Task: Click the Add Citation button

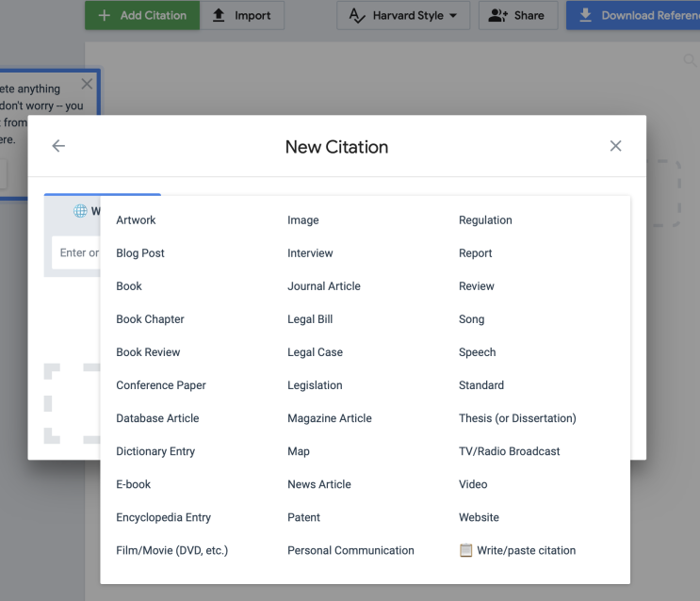Action: (x=142, y=15)
